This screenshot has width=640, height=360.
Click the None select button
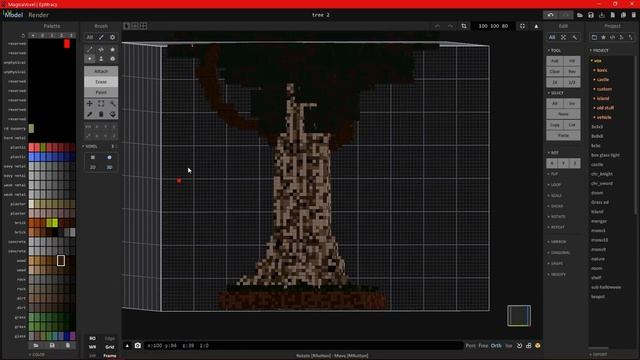pyautogui.click(x=563, y=114)
